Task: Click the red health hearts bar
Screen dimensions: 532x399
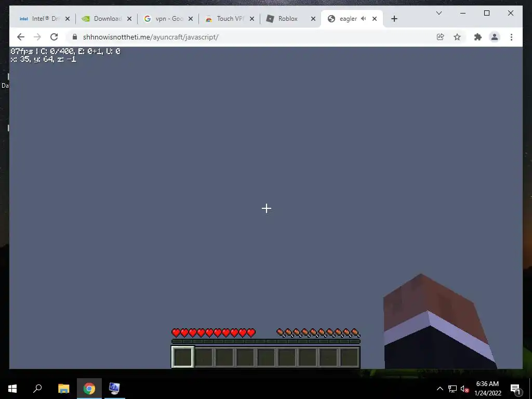Action: (x=214, y=333)
